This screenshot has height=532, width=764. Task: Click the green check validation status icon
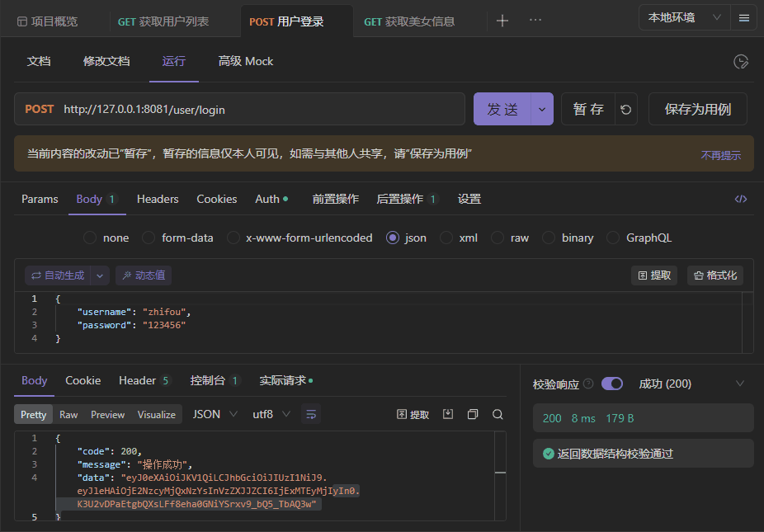tap(549, 454)
